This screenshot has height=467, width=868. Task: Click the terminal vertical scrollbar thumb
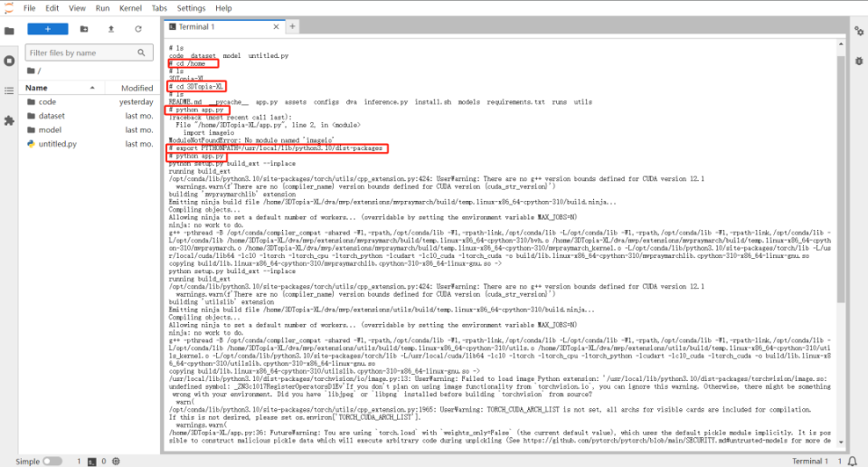point(841,178)
